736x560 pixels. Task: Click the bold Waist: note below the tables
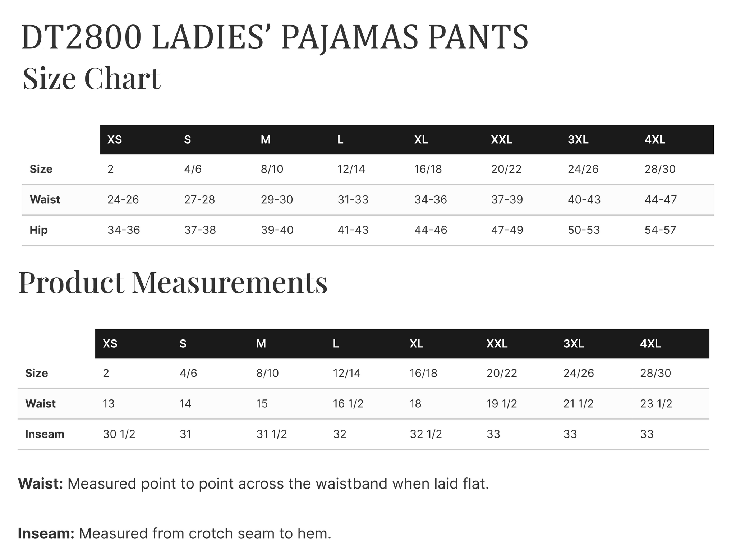41,484
